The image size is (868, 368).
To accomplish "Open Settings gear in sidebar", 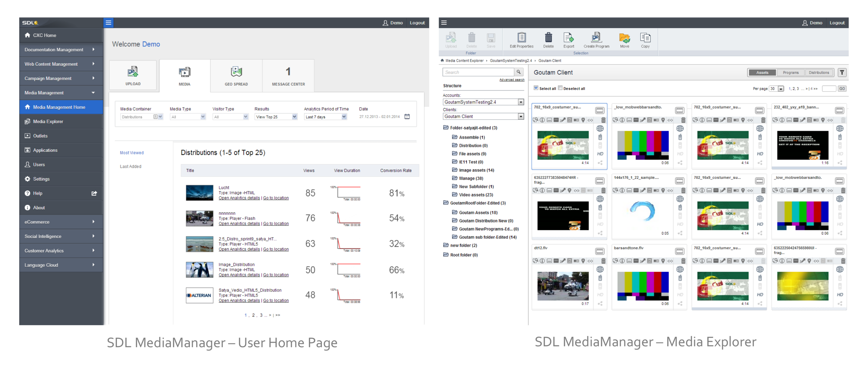I will point(27,179).
